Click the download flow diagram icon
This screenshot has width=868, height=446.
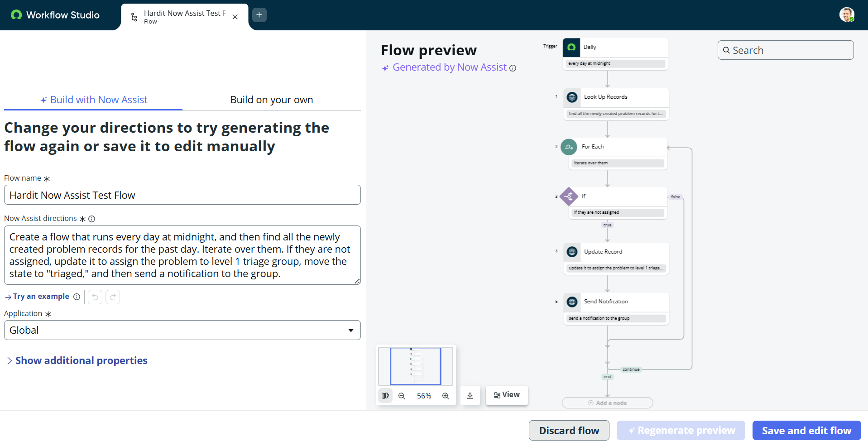coord(470,396)
